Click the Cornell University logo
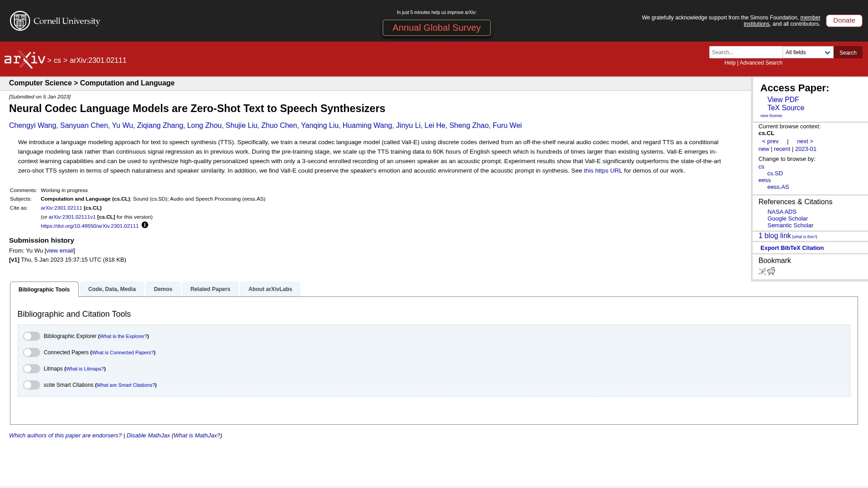Screen dimensions: 868x488 click(55, 21)
